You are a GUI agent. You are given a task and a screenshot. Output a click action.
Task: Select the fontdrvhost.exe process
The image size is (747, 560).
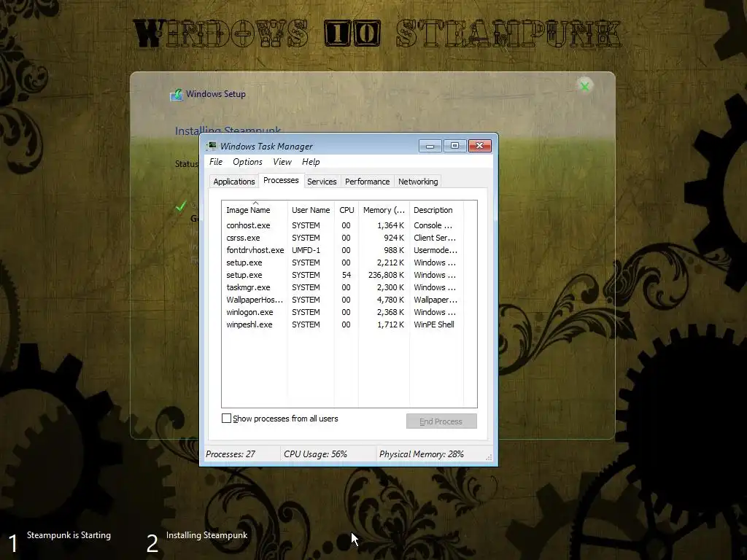[343, 250]
